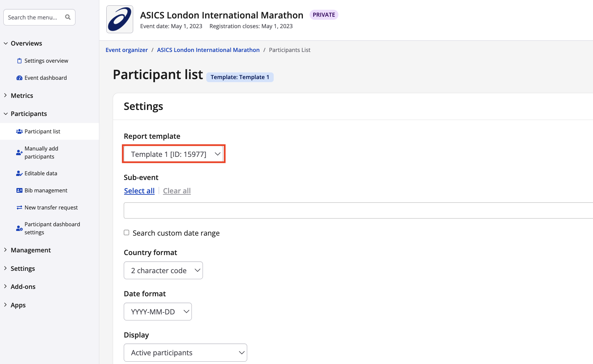Open the Report template dropdown
The height and width of the screenshot is (364, 593).
tap(173, 154)
